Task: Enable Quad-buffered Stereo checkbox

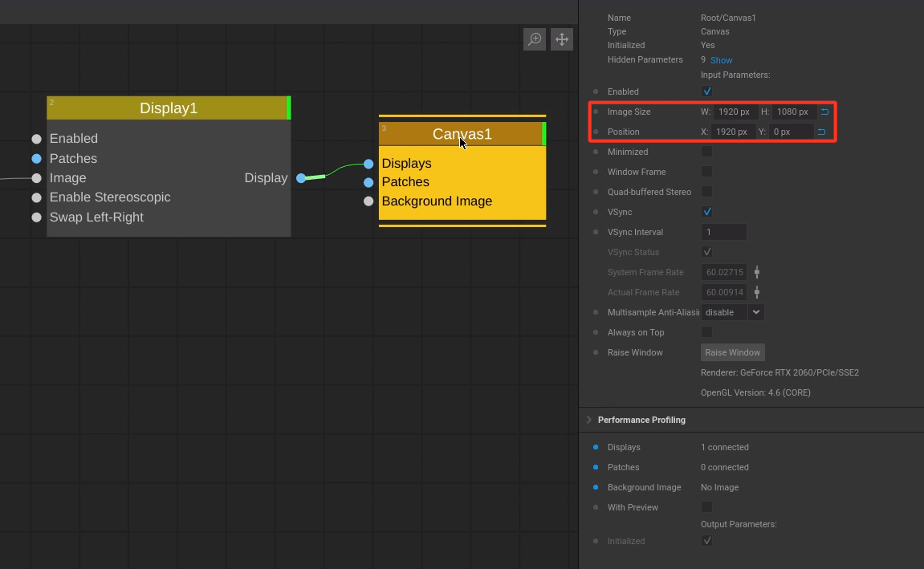Action: pos(706,192)
